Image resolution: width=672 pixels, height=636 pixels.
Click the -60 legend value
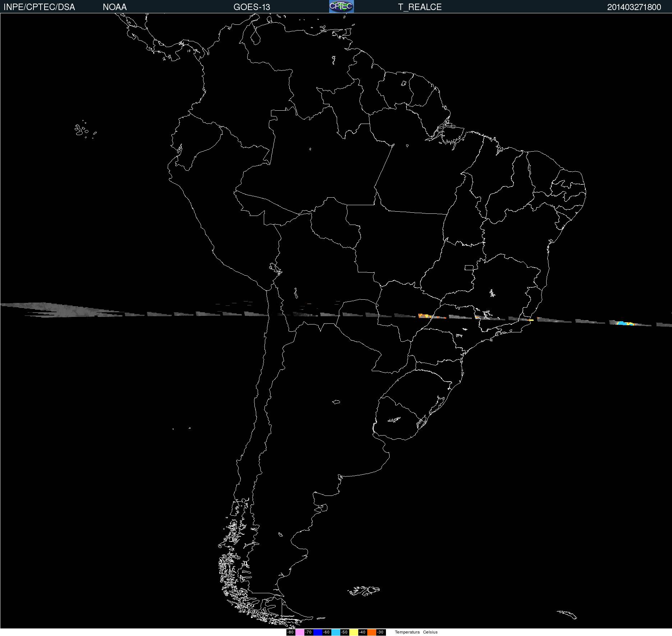pyautogui.click(x=326, y=632)
